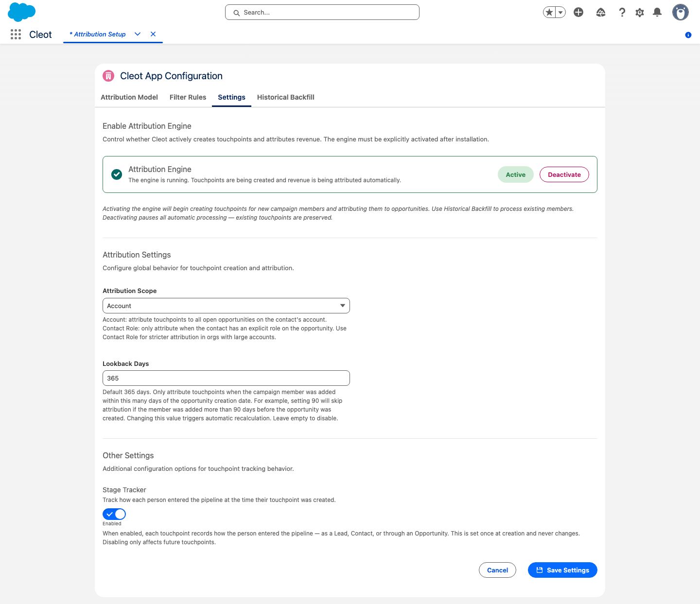
Task: Click the Enable Attribution Engine heading
Action: click(x=147, y=126)
